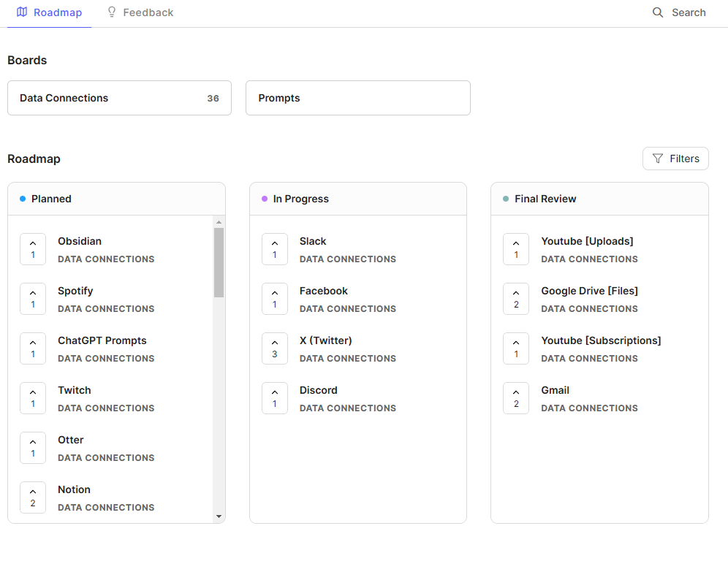Open the Obsidian roadmap entry
Viewport: 728px width, 572px height.
(80, 241)
